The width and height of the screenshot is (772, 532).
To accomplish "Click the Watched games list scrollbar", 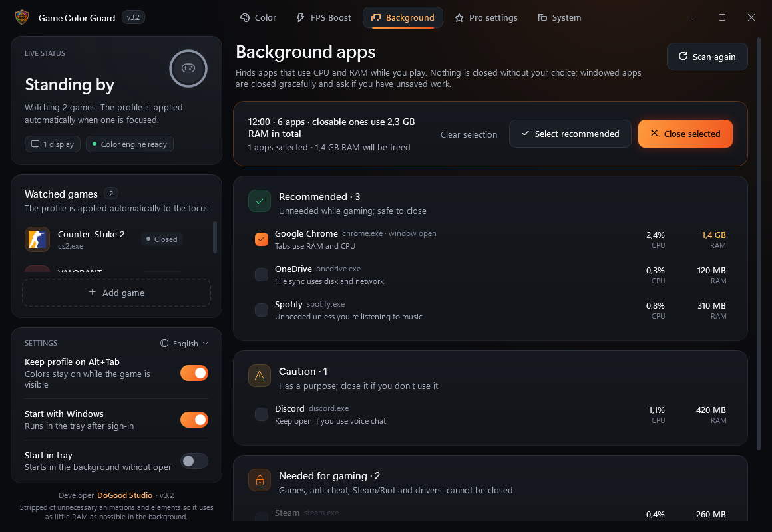I will [215, 237].
